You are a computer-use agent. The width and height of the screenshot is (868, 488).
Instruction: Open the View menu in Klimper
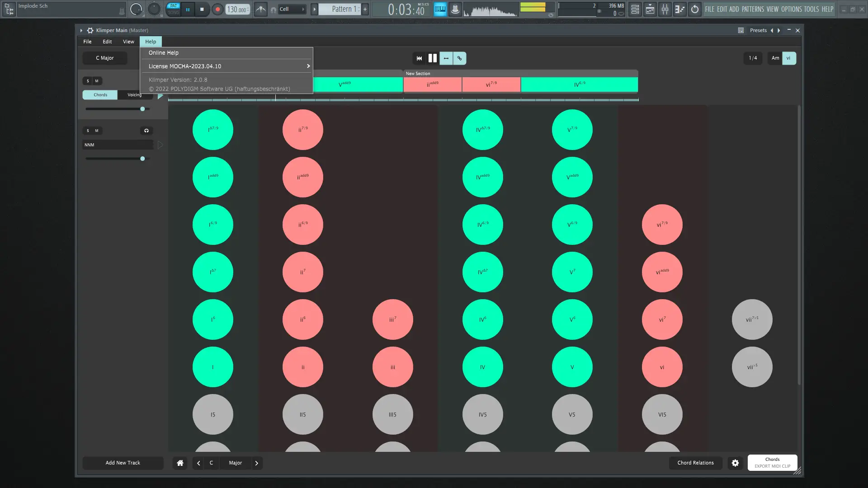(128, 41)
